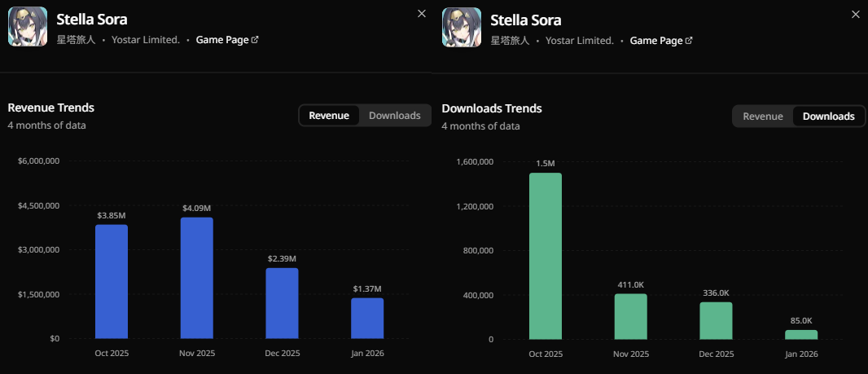Close the panel showing Revenue Trends
This screenshot has width=868, height=374.
coord(421,14)
